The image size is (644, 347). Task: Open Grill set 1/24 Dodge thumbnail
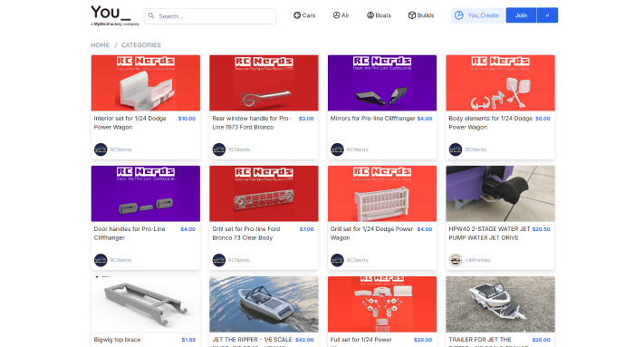(x=382, y=193)
